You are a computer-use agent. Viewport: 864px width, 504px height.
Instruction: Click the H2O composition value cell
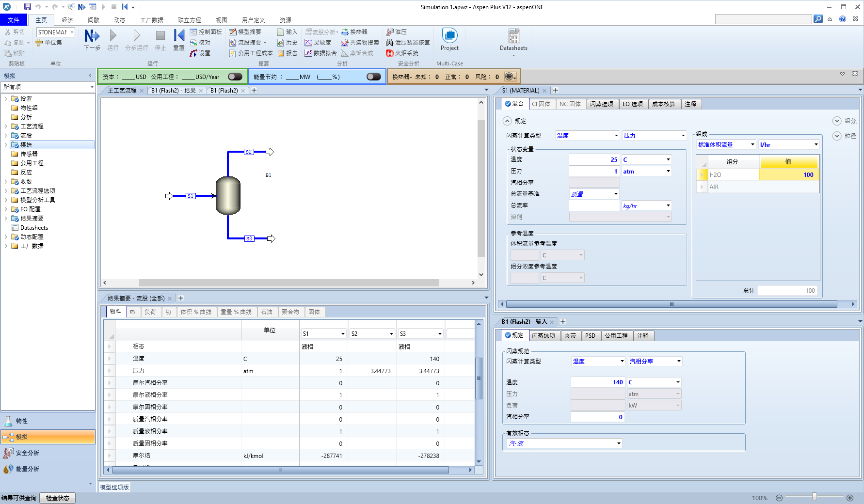point(789,174)
